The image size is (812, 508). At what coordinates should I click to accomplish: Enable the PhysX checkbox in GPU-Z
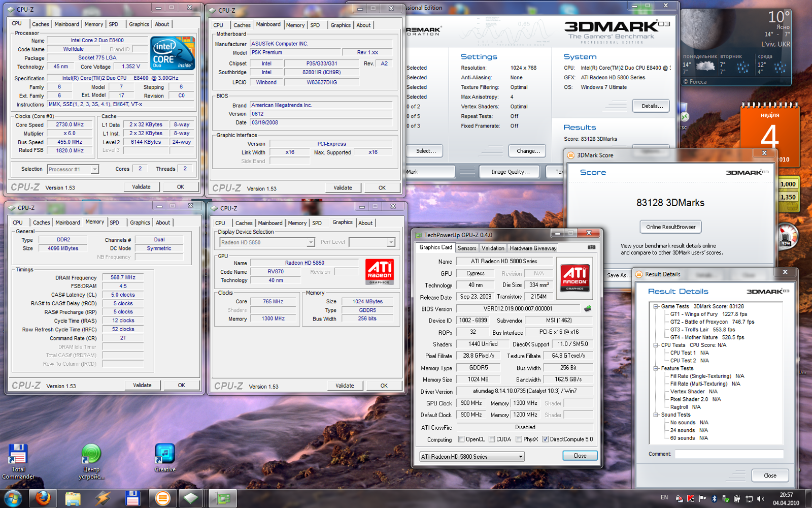coord(519,439)
